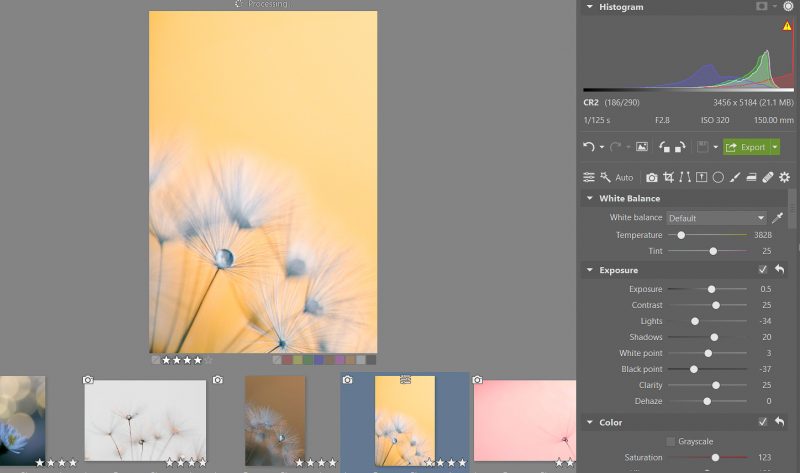The image size is (800, 473).
Task: Click the green Export button
Action: point(746,147)
